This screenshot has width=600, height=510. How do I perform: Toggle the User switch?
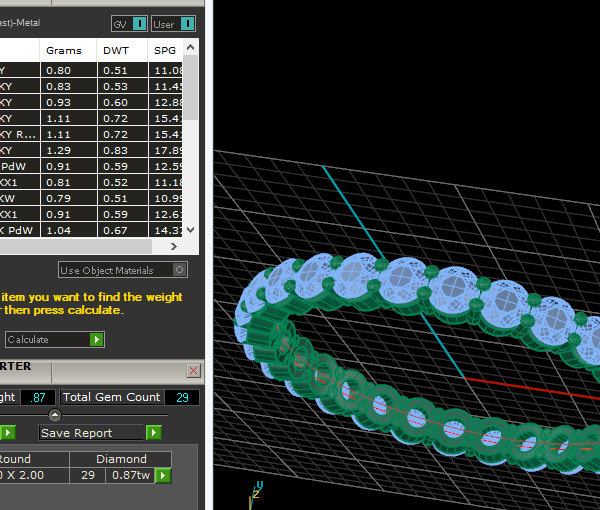(187, 24)
